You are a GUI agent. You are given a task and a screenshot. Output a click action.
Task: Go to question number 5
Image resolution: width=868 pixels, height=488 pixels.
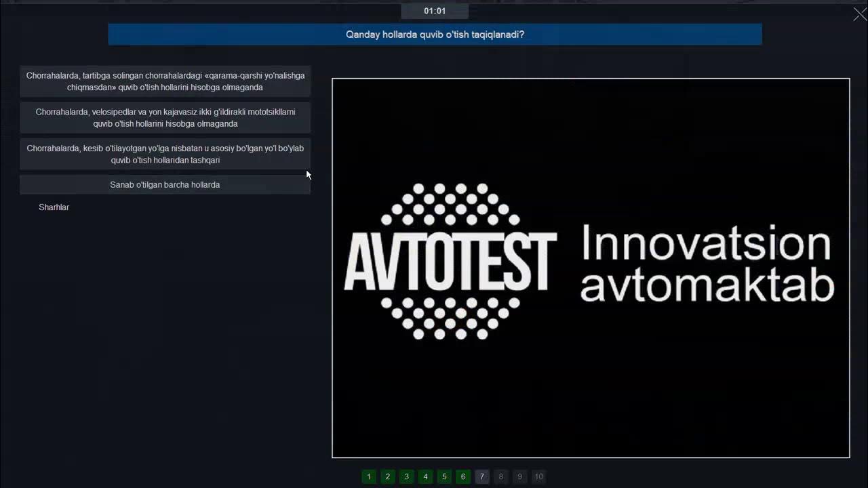pos(444,476)
